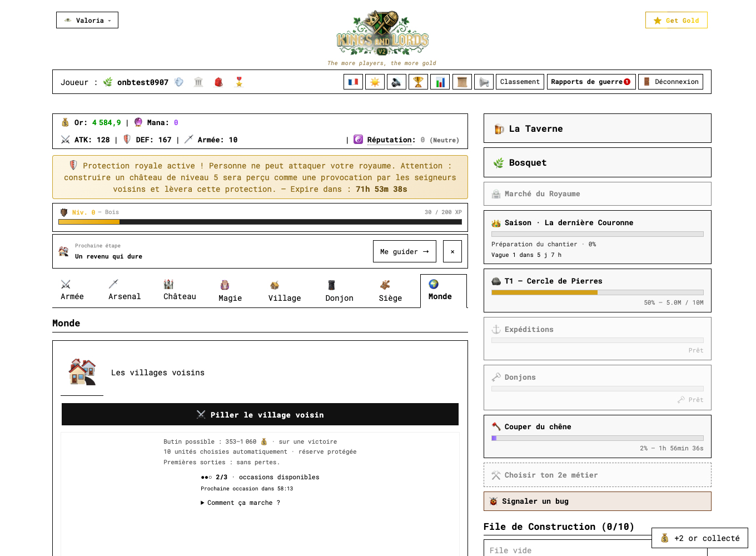Click Signaler un bug
This screenshot has height=556, width=756.
click(x=598, y=501)
